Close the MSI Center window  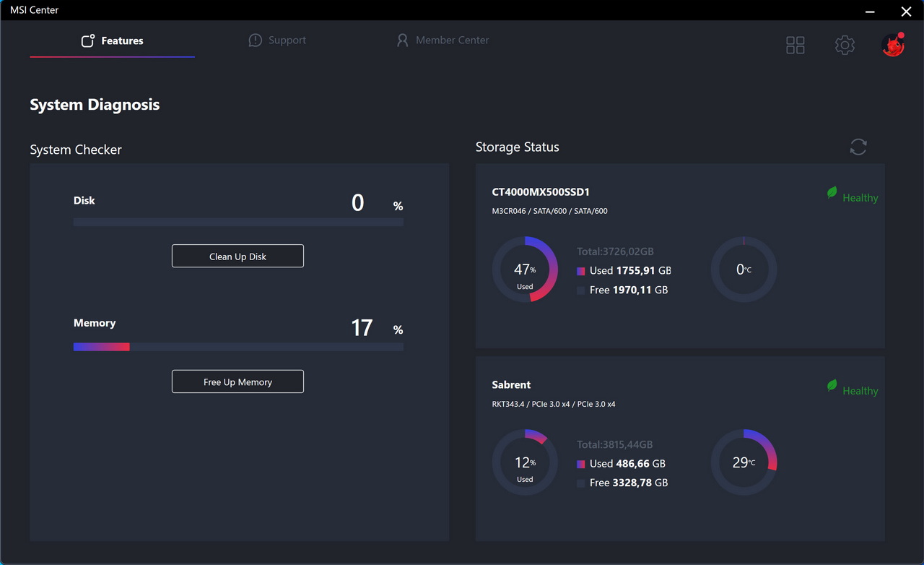(x=906, y=11)
